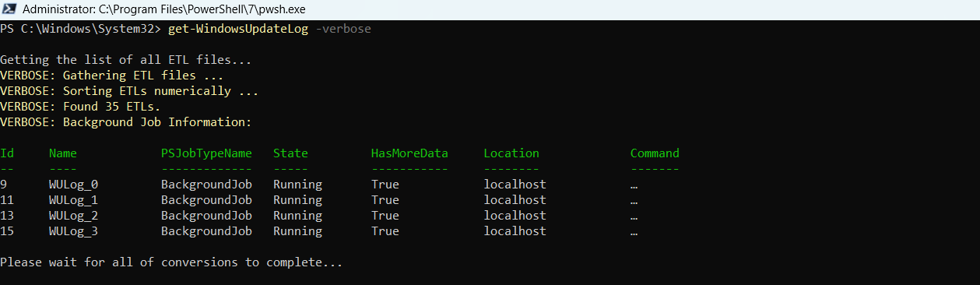Click BackgroundJob in the WULog_2 row
980x285 pixels.
[206, 216]
